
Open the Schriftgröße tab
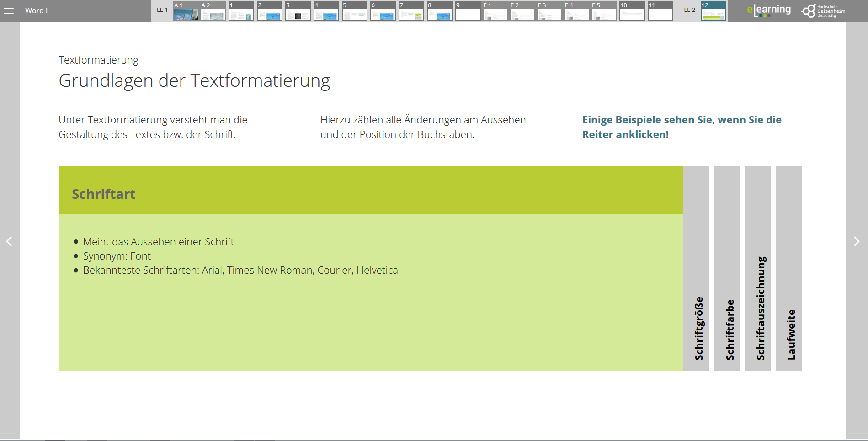tap(696, 268)
